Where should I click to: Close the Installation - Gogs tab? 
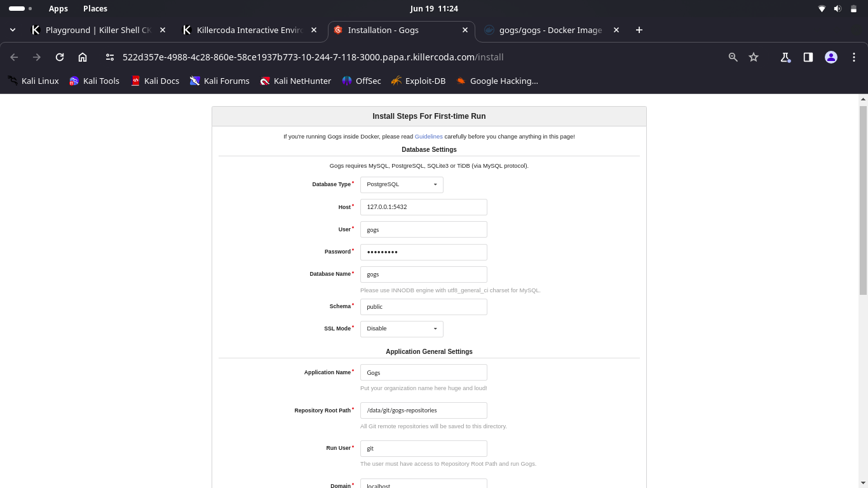[x=465, y=30]
